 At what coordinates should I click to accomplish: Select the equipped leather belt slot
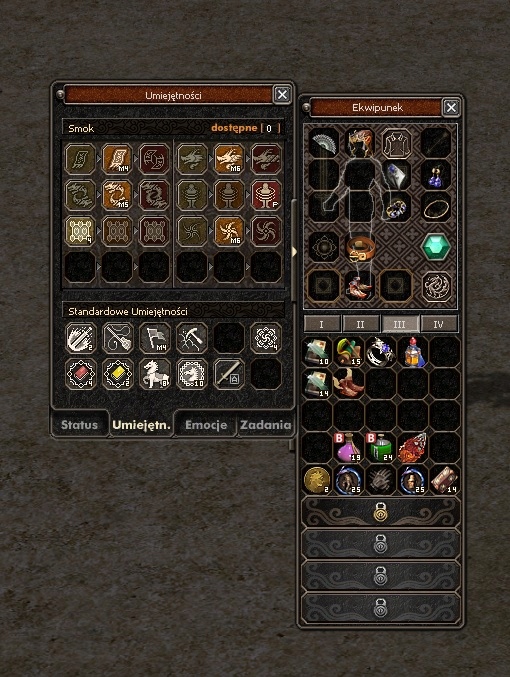coord(360,248)
